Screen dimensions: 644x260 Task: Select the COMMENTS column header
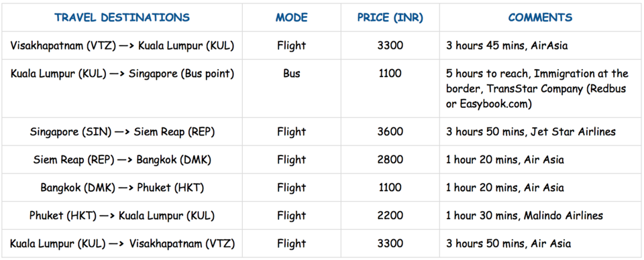[541, 17]
